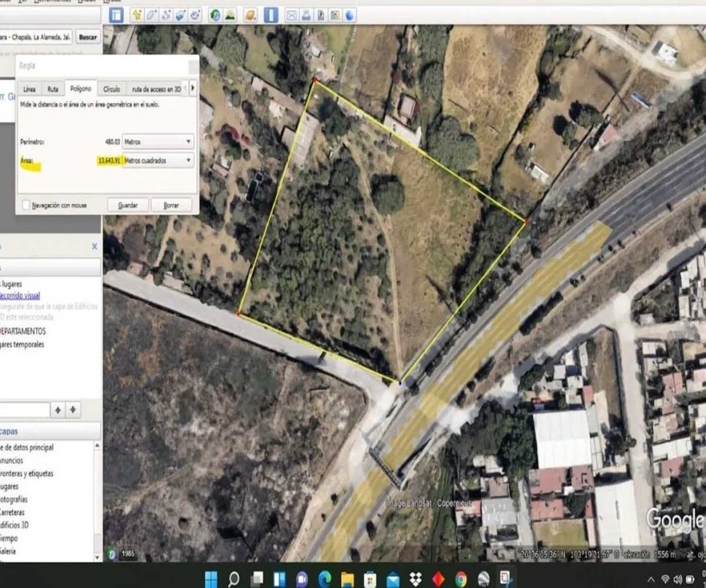The width and height of the screenshot is (706, 588).
Task: Click the Print toolbar icon
Action: [305, 16]
